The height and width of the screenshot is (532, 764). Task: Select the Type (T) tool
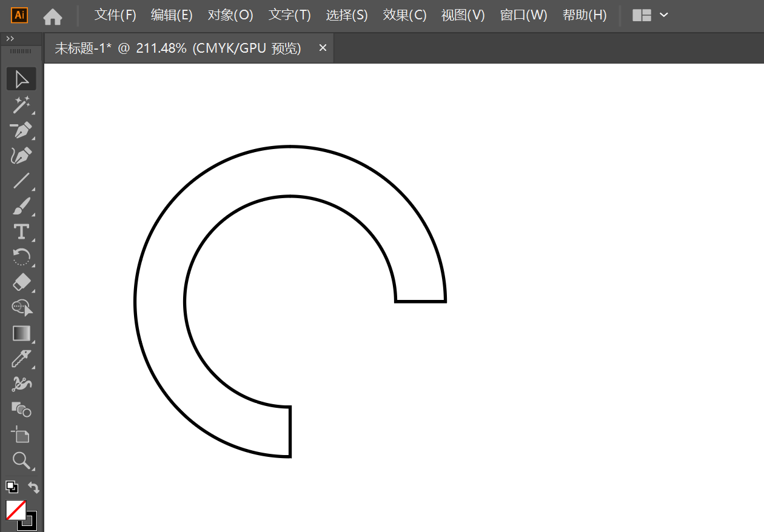pyautogui.click(x=21, y=231)
